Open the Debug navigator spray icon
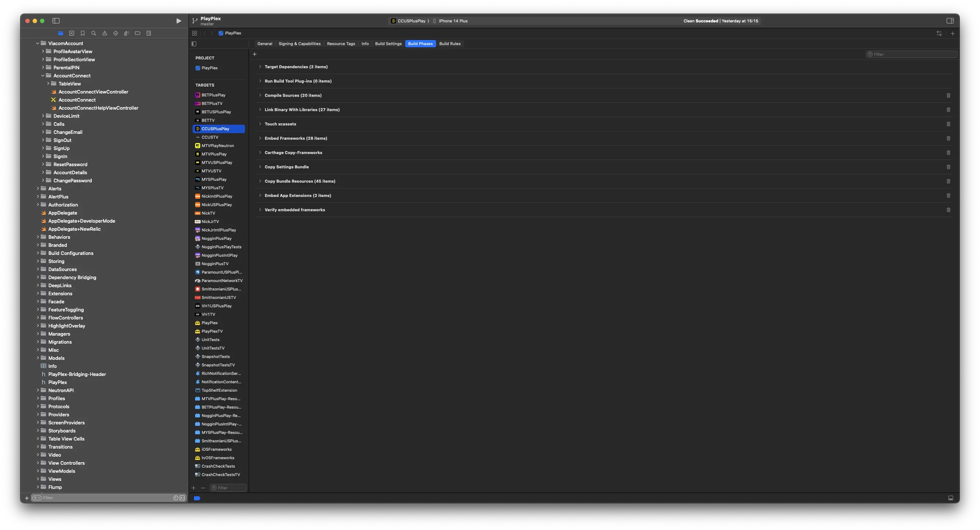 pos(127,33)
